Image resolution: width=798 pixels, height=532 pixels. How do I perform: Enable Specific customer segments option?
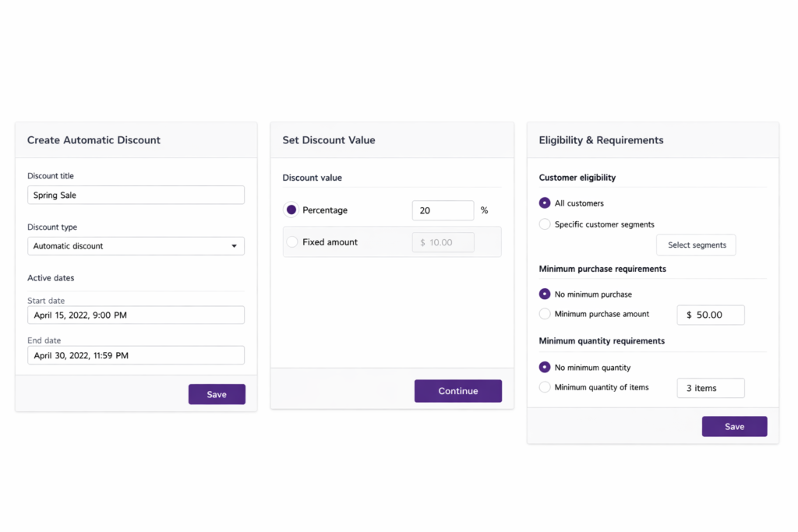tap(545, 224)
